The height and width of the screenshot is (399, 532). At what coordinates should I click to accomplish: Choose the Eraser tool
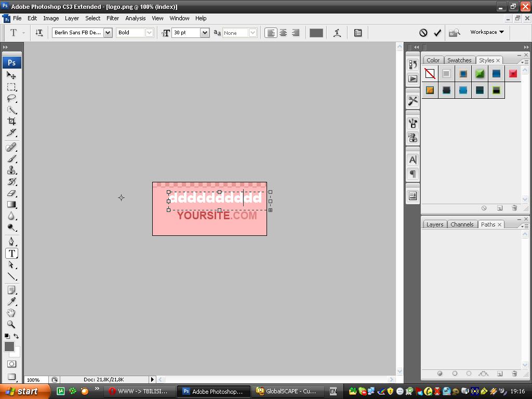pyautogui.click(x=11, y=193)
